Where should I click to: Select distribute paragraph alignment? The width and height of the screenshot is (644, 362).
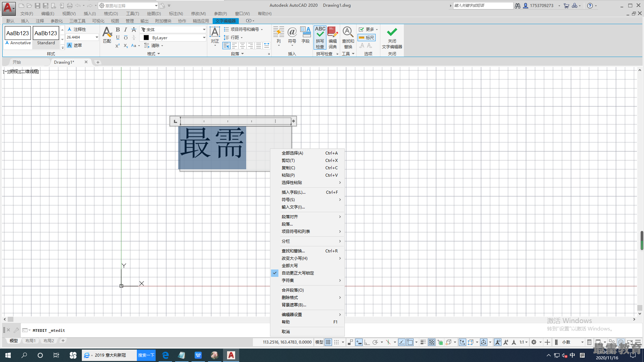coord(266,46)
